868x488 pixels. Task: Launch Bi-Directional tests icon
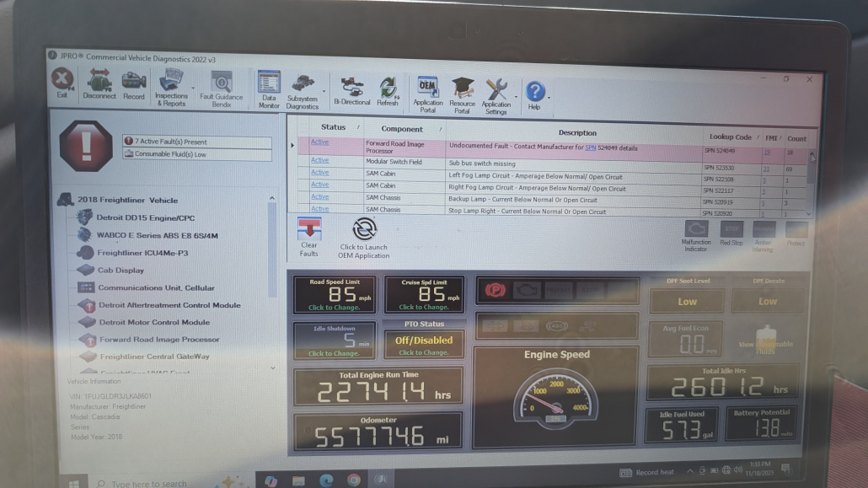point(351,89)
